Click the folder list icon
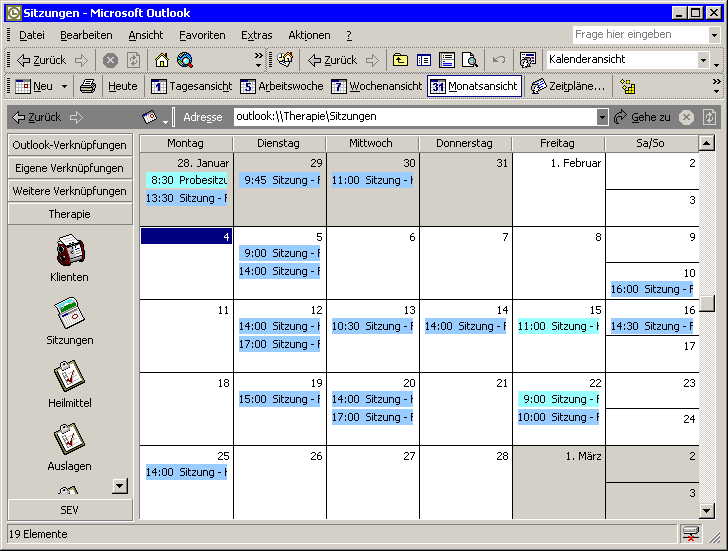 pyautogui.click(x=423, y=60)
